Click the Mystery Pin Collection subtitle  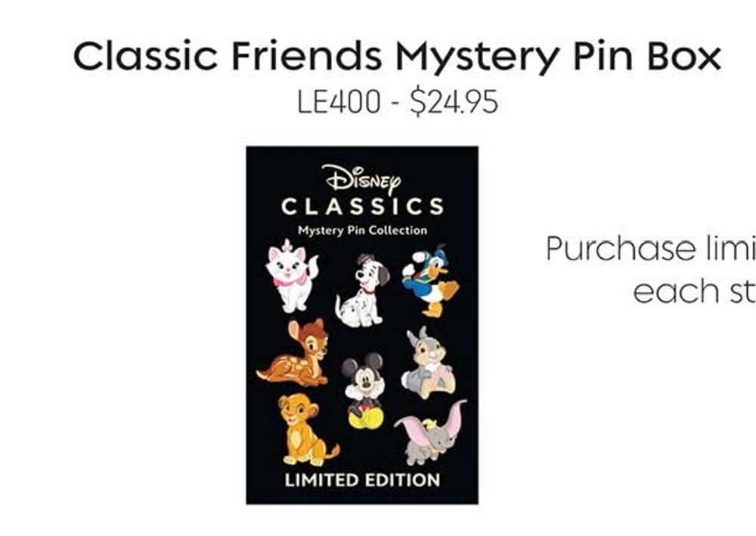pyautogui.click(x=363, y=231)
